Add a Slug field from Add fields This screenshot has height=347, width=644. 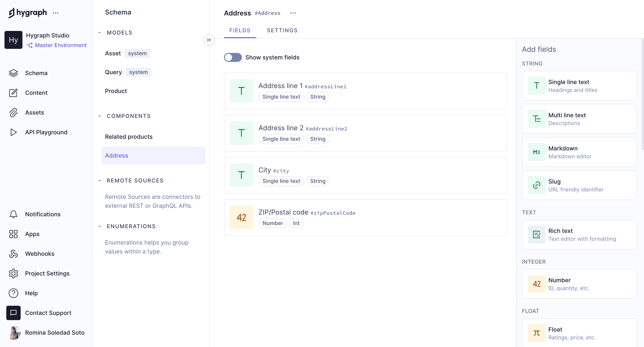(x=579, y=185)
